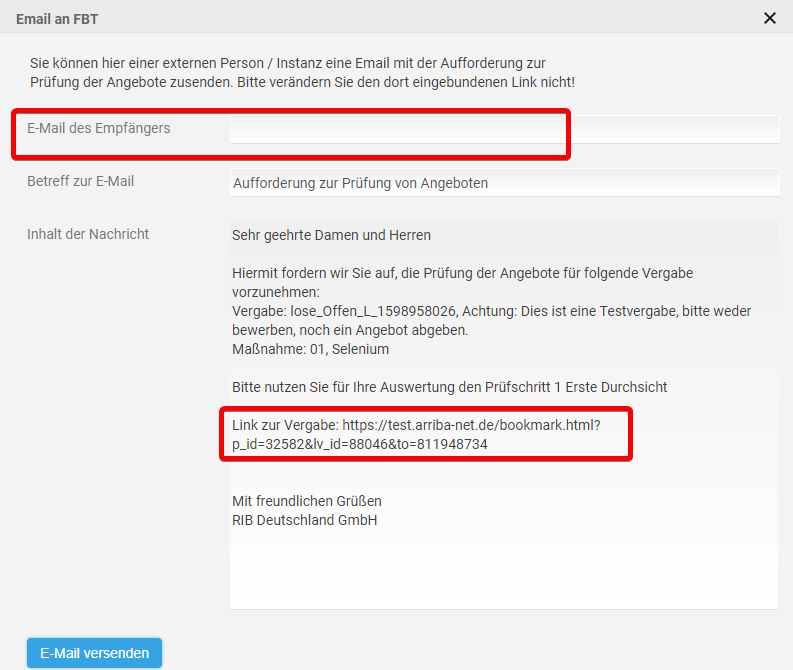Click the second URL line 'p_id=32582&lv_id=88046'
The height and width of the screenshot is (670, 793).
(359, 444)
